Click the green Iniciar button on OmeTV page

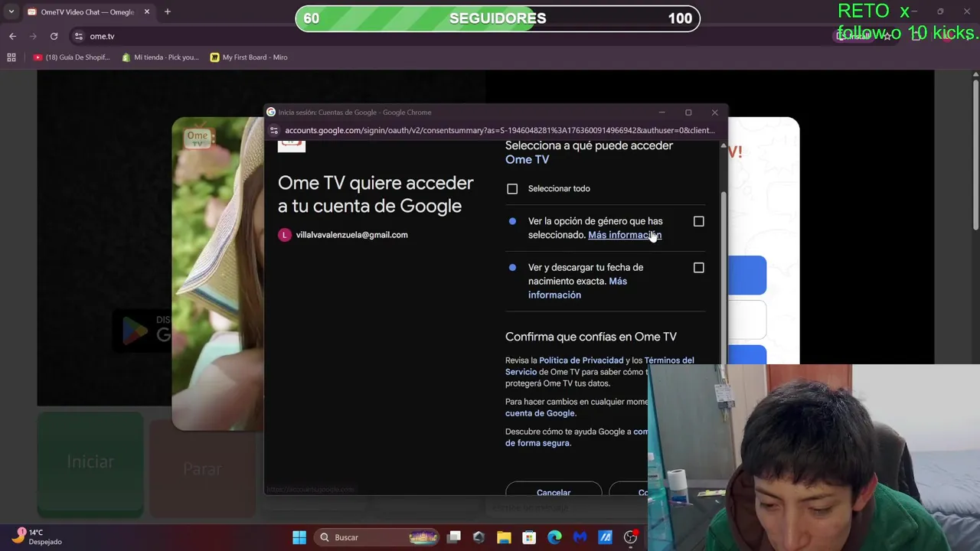(90, 464)
